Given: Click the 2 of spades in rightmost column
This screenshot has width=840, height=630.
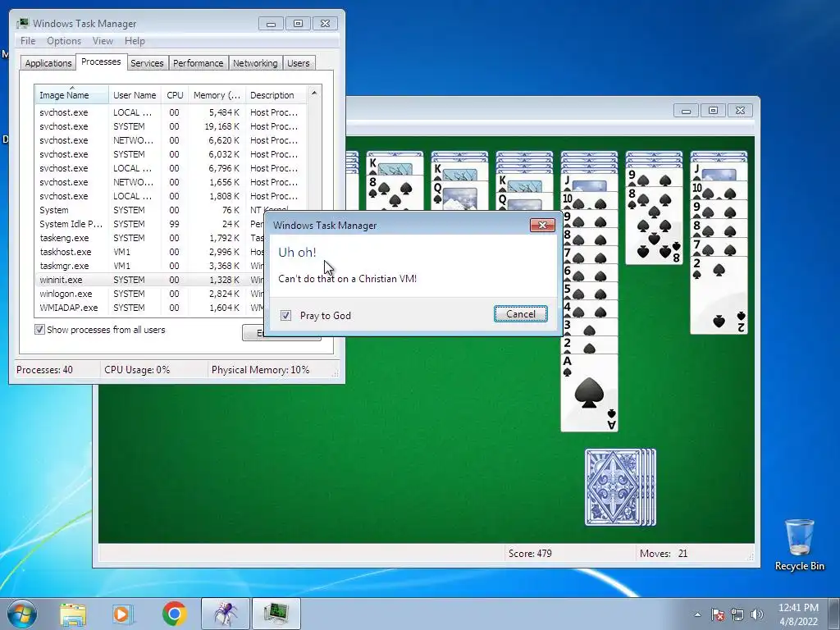Looking at the screenshot, I should click(719, 294).
